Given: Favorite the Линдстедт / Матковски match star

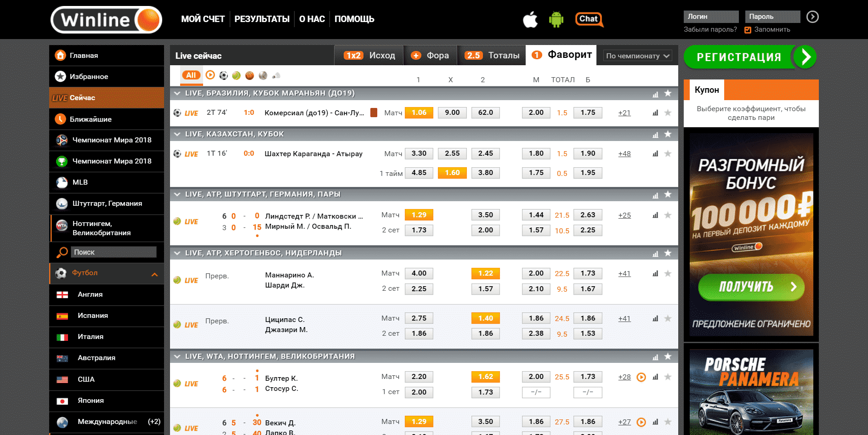Looking at the screenshot, I should [668, 215].
